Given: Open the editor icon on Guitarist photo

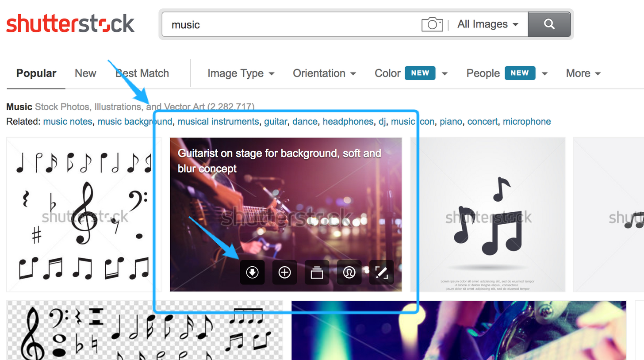Looking at the screenshot, I should [x=381, y=272].
